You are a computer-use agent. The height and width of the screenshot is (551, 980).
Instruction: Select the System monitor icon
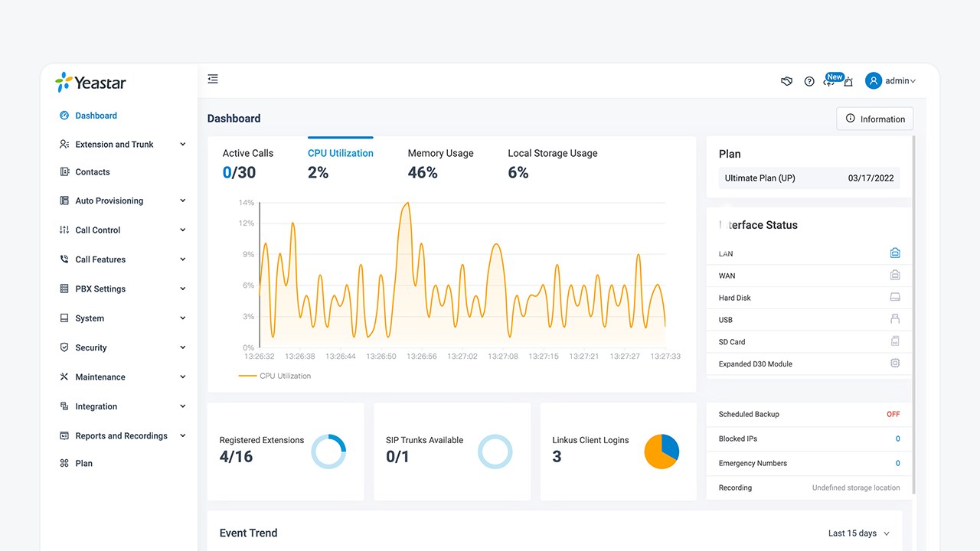point(64,318)
